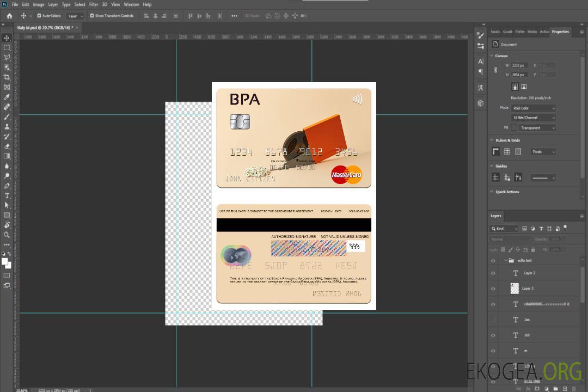
Task: Hide the 'edite text' group
Action: (493, 261)
